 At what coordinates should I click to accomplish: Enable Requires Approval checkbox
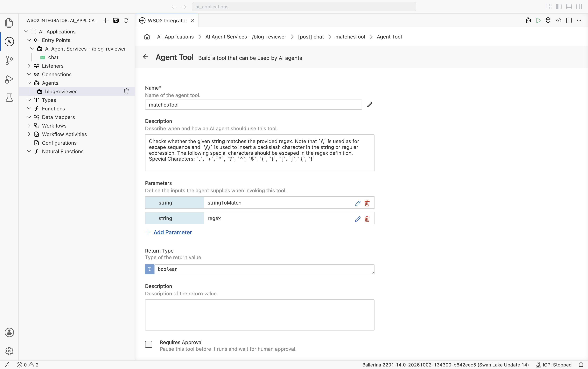[148, 344]
